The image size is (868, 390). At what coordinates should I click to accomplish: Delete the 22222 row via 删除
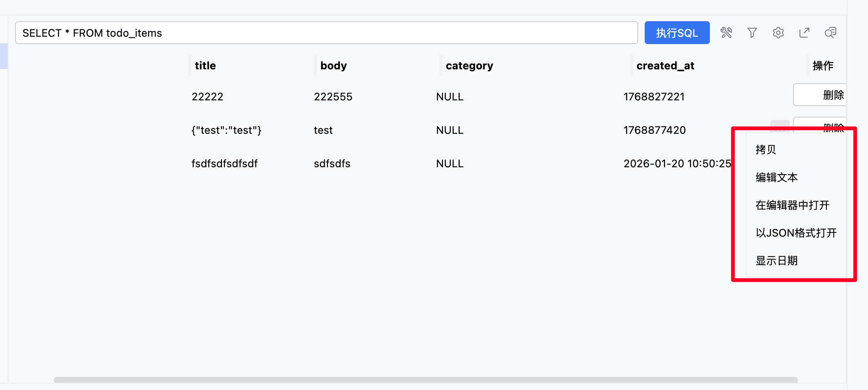click(820, 95)
